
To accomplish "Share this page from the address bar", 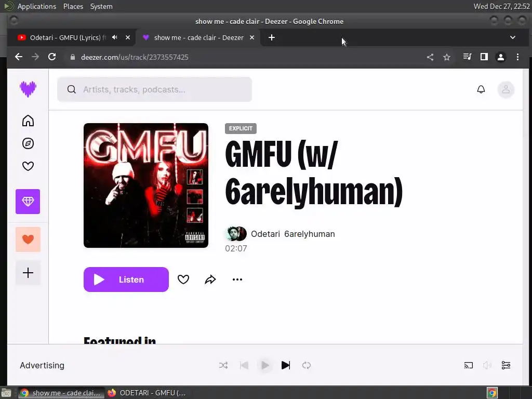I will pos(430,57).
